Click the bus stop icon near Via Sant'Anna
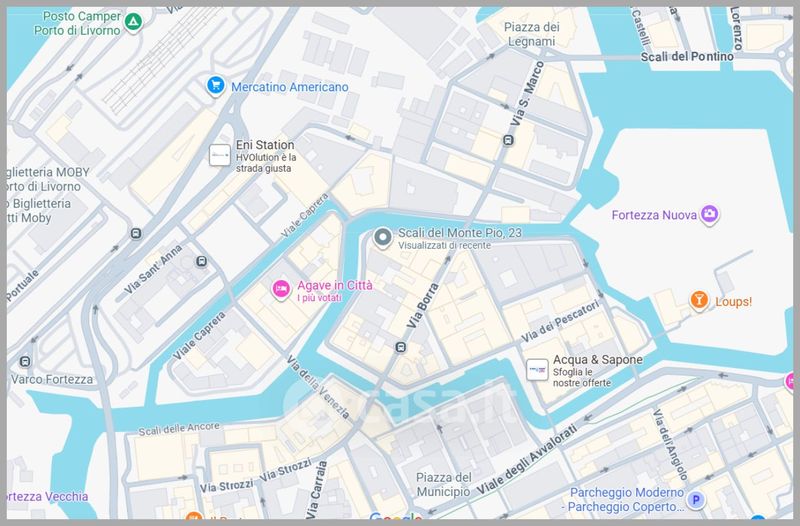Viewport: 800px width, 526px height. 202,262
